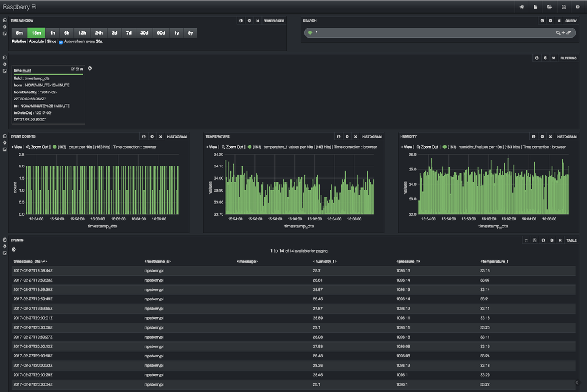The width and height of the screenshot is (587, 392).
Task: Expand View options on the EVENT COUNTS panel
Action: [16, 147]
